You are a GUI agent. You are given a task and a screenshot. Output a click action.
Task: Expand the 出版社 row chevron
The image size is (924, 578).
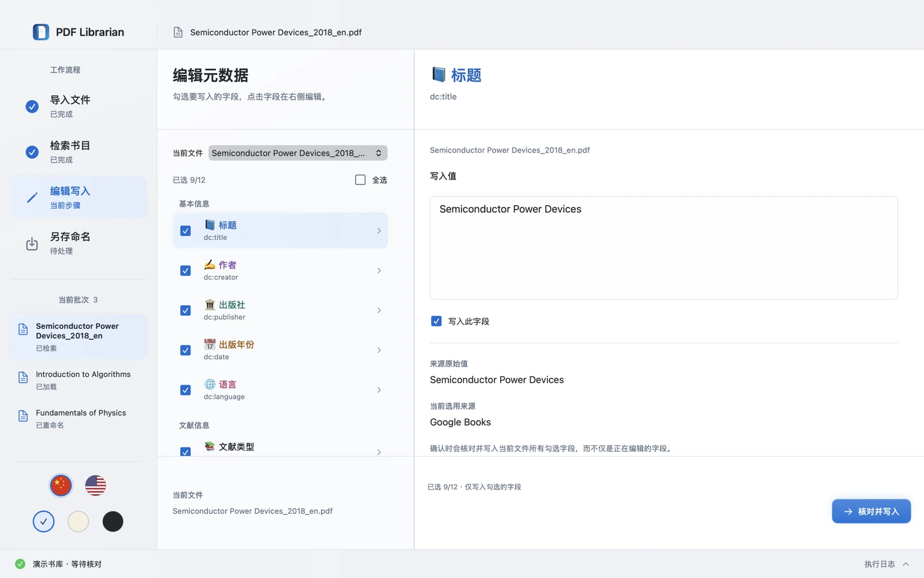(x=379, y=310)
